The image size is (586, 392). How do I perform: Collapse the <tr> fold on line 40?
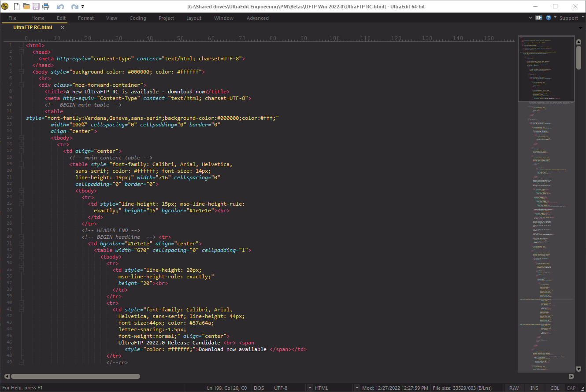[21, 303]
